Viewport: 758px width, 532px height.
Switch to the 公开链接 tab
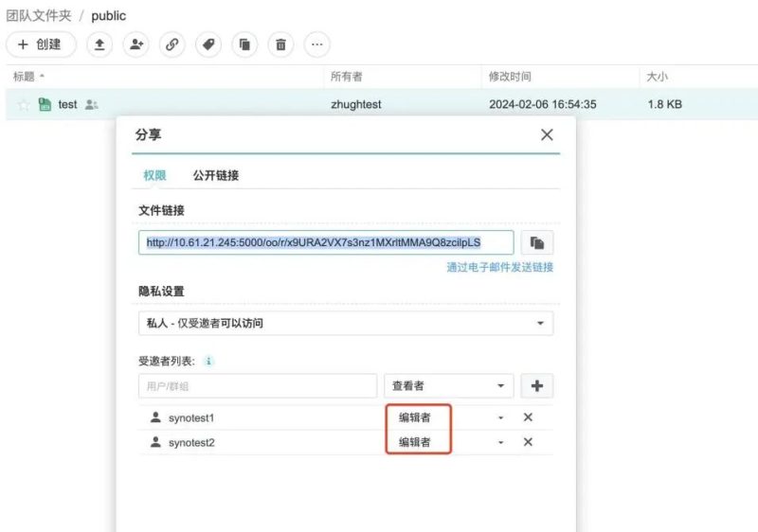coord(216,175)
